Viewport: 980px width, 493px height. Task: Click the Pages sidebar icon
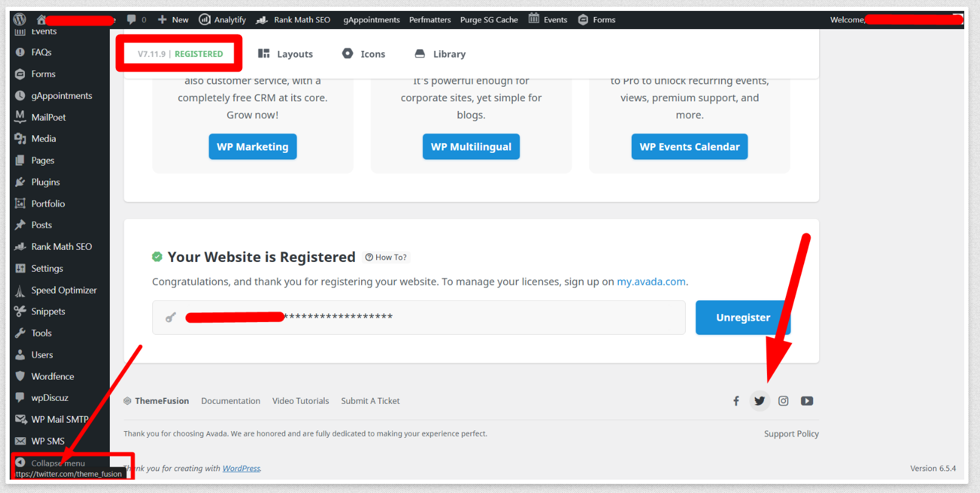click(x=20, y=160)
